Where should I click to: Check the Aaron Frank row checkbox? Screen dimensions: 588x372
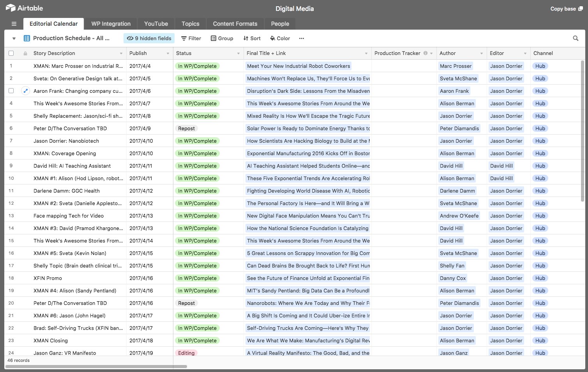[11, 91]
